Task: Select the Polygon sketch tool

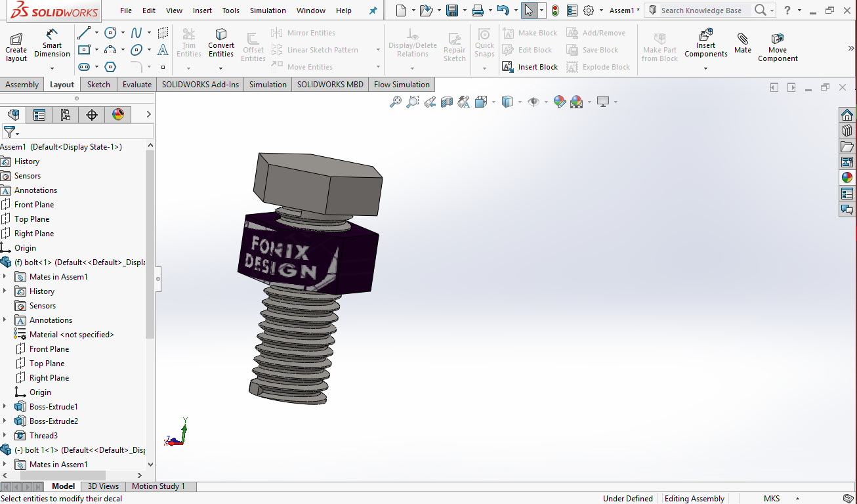Action: 111,67
